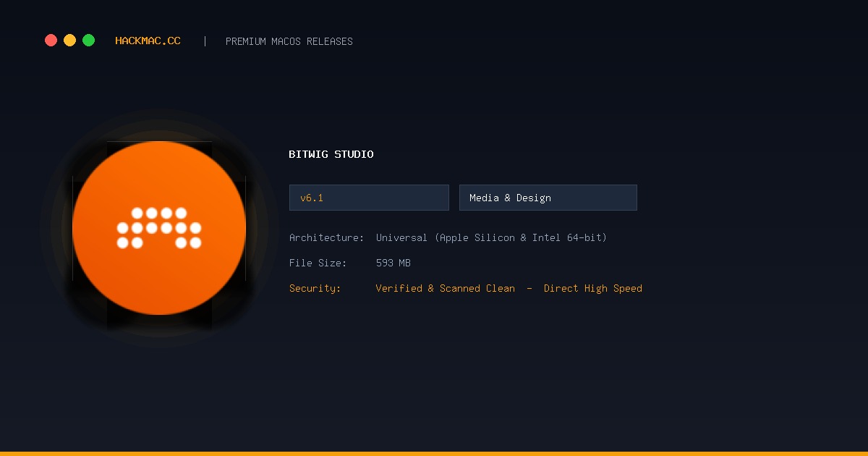The height and width of the screenshot is (456, 868).
Task: Click the PREMIUM MACOS RELEASES tagline
Action: (289, 41)
